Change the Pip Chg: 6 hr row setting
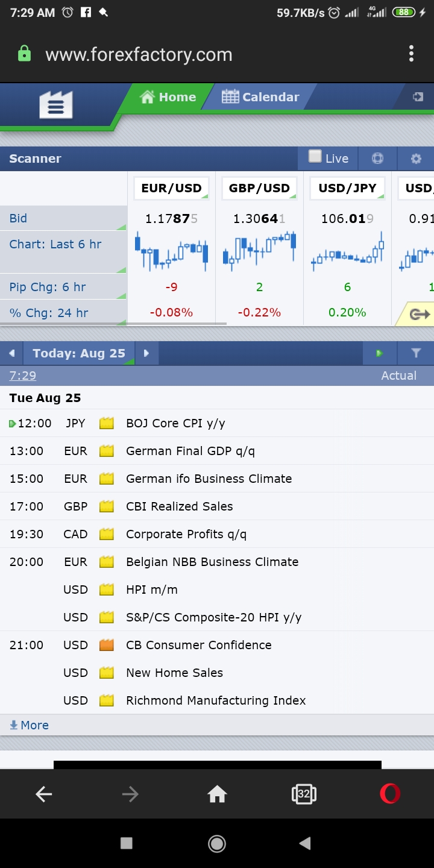 click(x=63, y=287)
